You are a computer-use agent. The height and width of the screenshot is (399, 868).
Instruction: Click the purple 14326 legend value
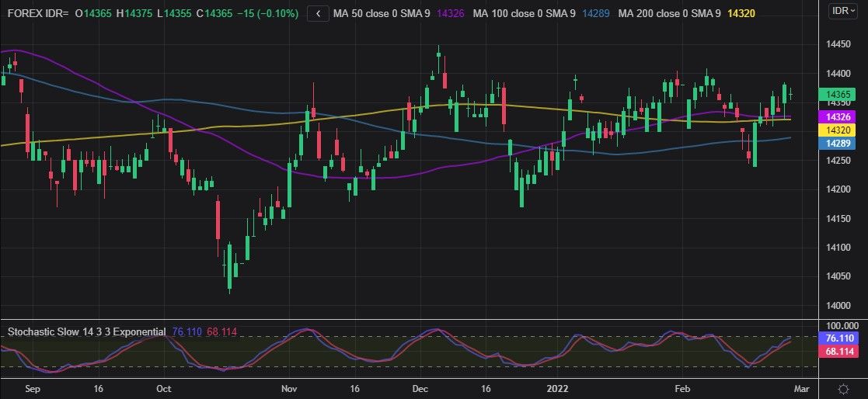tap(449, 14)
